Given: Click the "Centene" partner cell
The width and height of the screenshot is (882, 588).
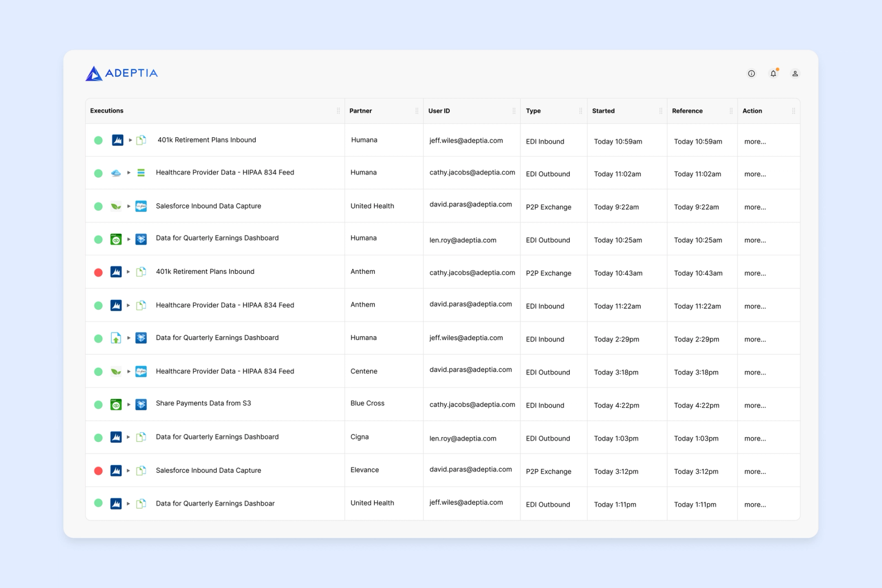Looking at the screenshot, I should click(364, 371).
